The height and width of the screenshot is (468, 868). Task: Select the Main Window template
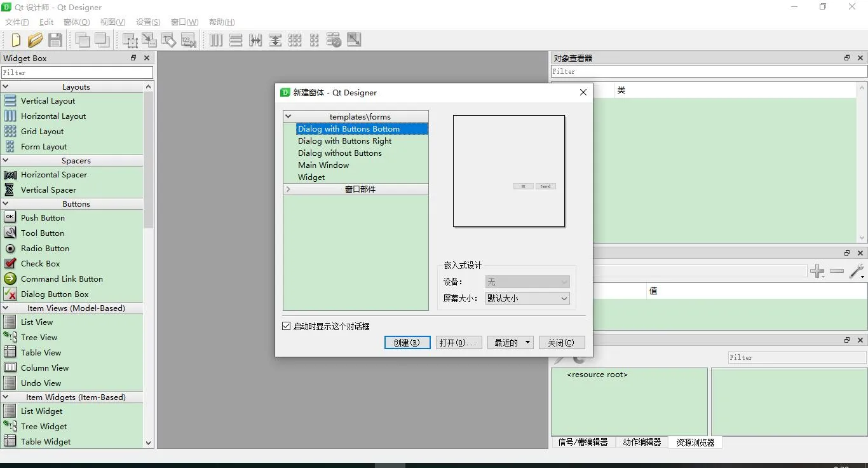click(323, 165)
